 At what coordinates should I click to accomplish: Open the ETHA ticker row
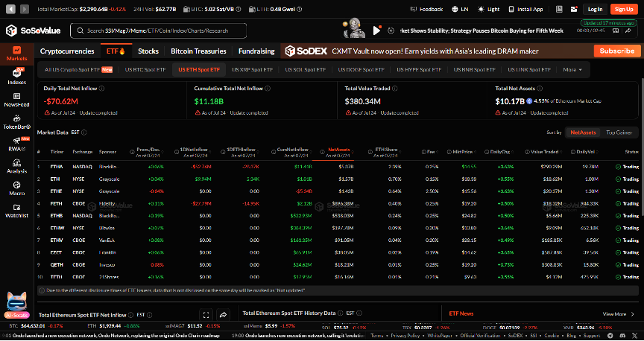tap(338, 167)
